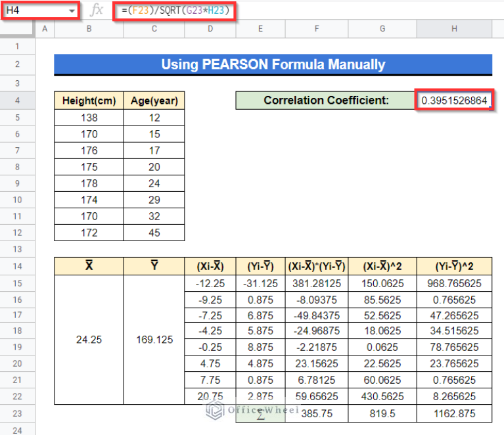The image size is (504, 435).
Task: Select height cell 138
Action: click(89, 118)
